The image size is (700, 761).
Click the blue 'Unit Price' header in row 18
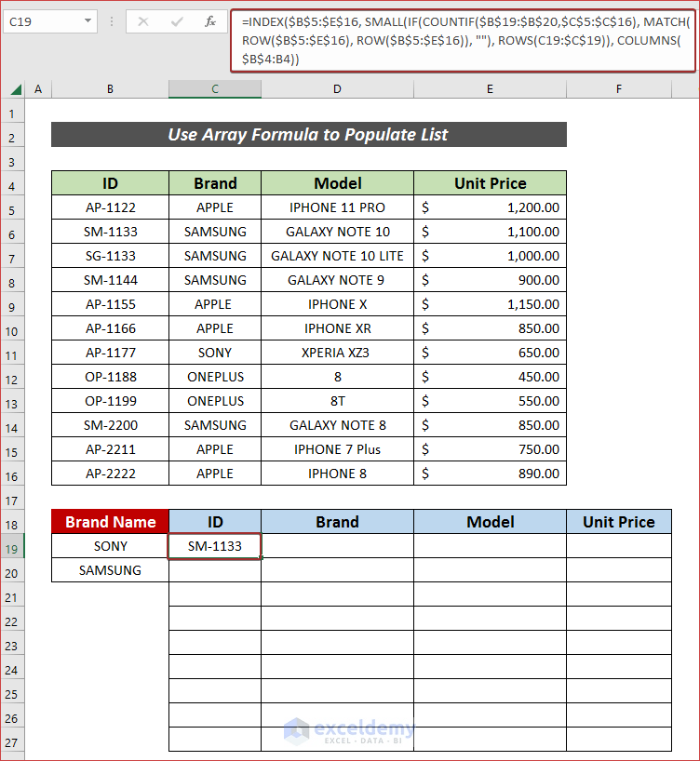point(619,522)
